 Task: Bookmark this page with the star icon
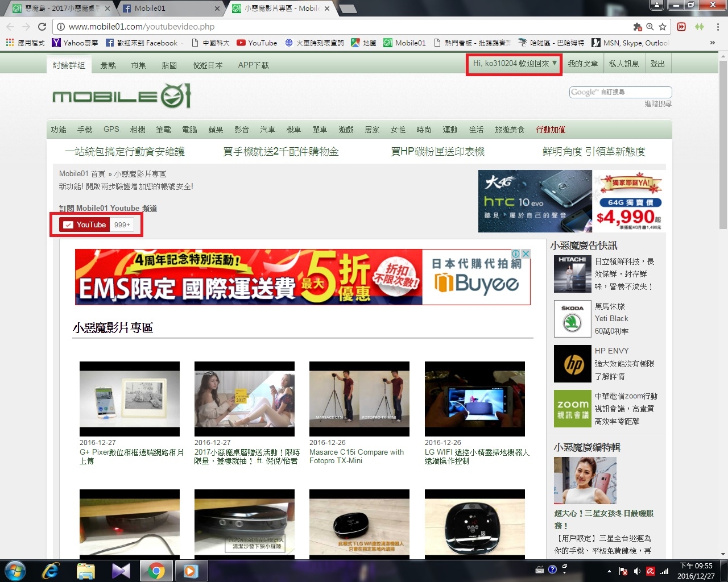663,27
